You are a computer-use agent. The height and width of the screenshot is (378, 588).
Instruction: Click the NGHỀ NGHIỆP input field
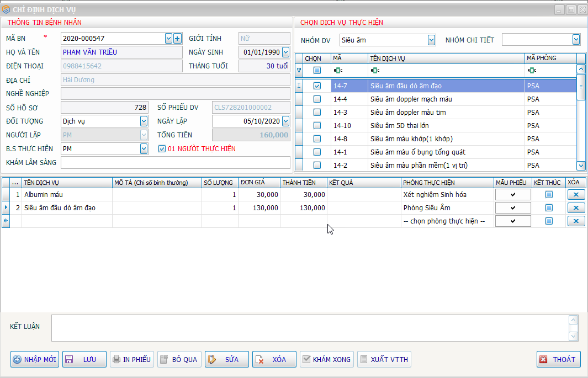click(176, 93)
